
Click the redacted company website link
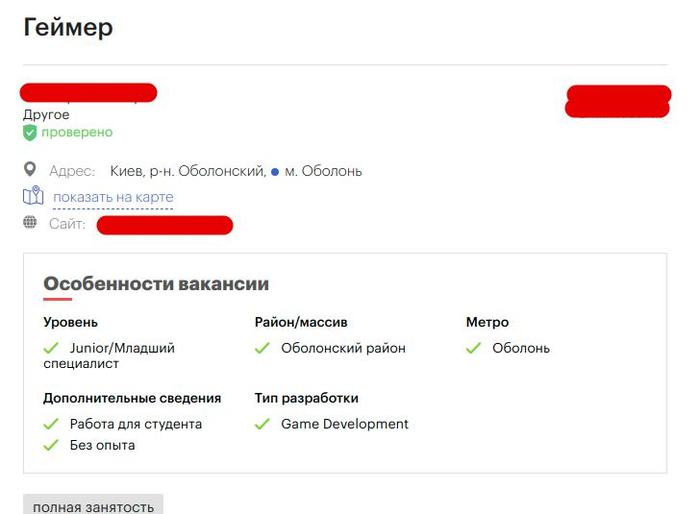[165, 225]
